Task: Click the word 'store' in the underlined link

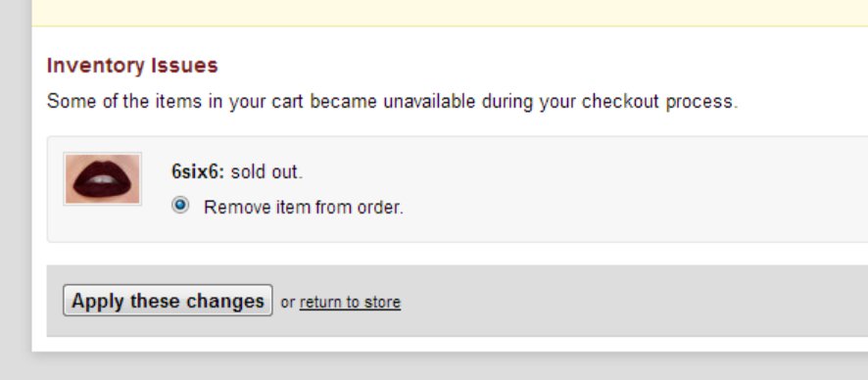Action: 382,302
